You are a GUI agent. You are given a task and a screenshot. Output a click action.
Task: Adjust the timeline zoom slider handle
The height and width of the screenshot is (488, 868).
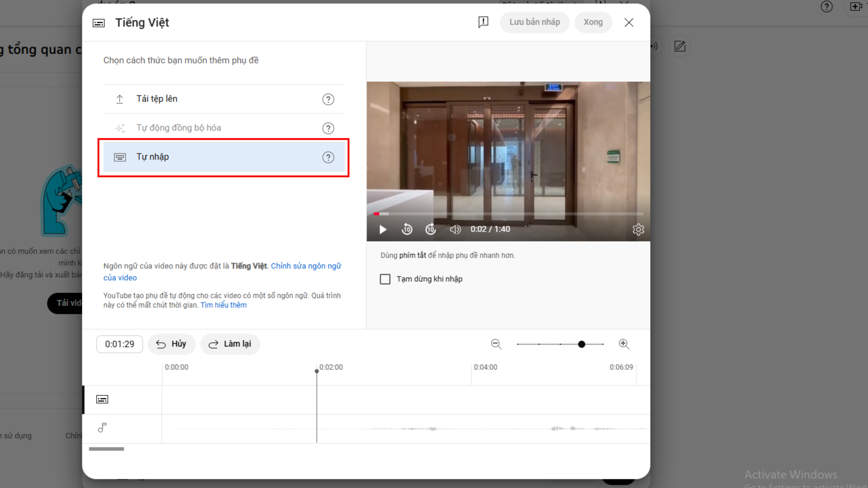(x=581, y=344)
